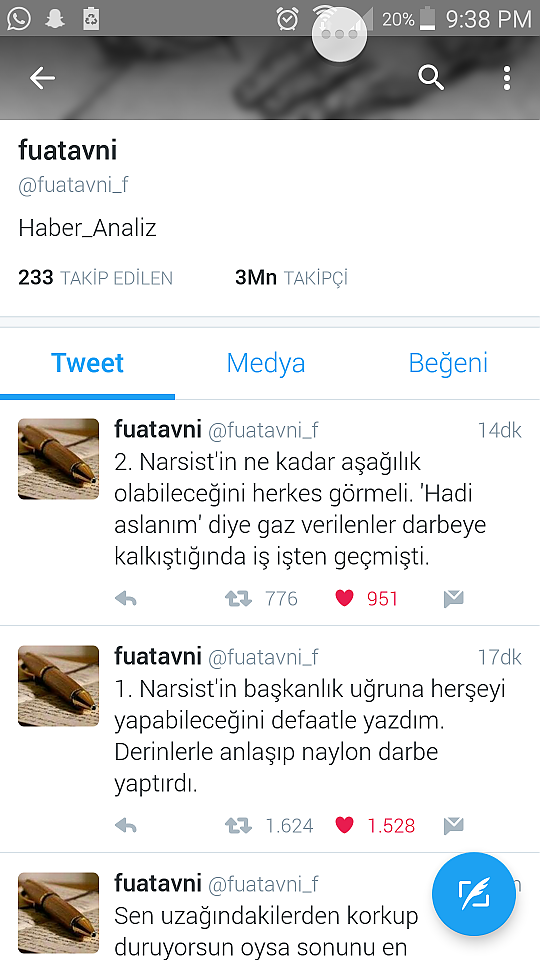Reply to the 17dk tweet
Screen dimensions: 540x960
(x=126, y=826)
